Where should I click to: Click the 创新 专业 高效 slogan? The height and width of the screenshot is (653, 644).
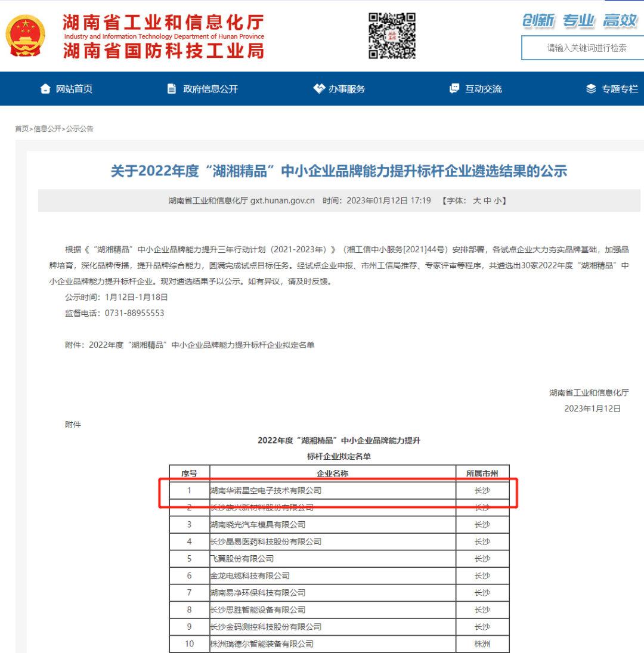pos(580,20)
